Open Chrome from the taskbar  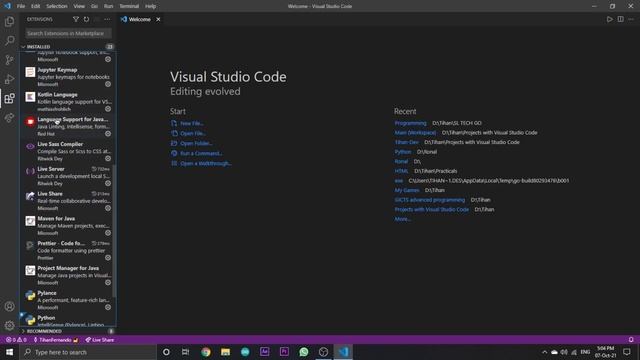click(206, 352)
